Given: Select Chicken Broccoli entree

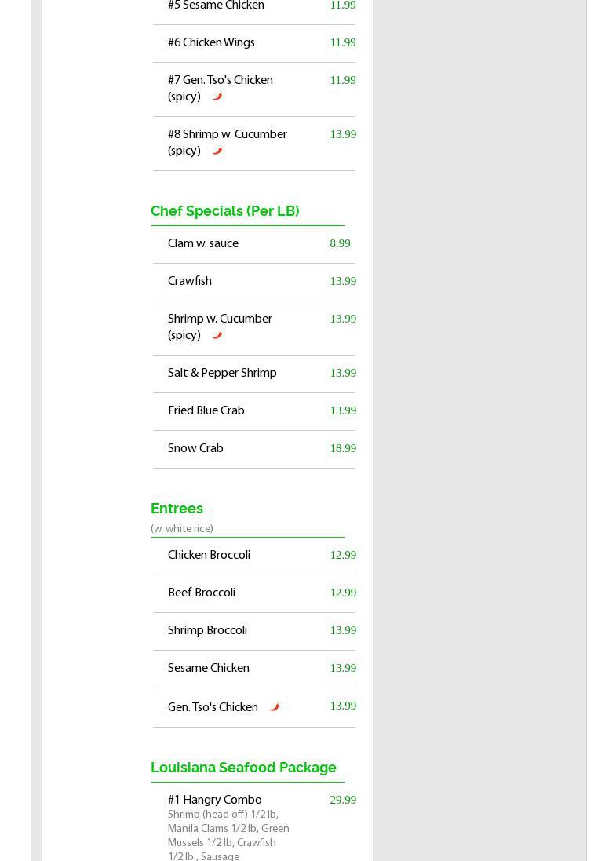Looking at the screenshot, I should tap(254, 556).
